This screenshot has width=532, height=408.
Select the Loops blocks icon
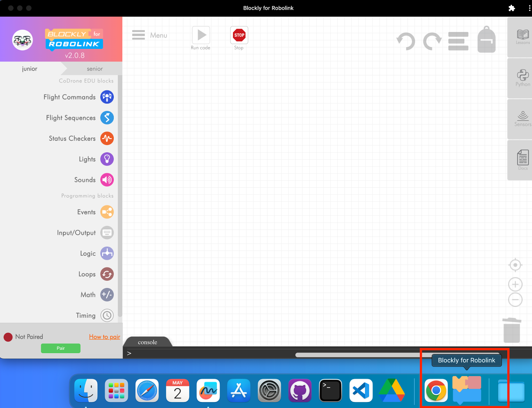107,274
